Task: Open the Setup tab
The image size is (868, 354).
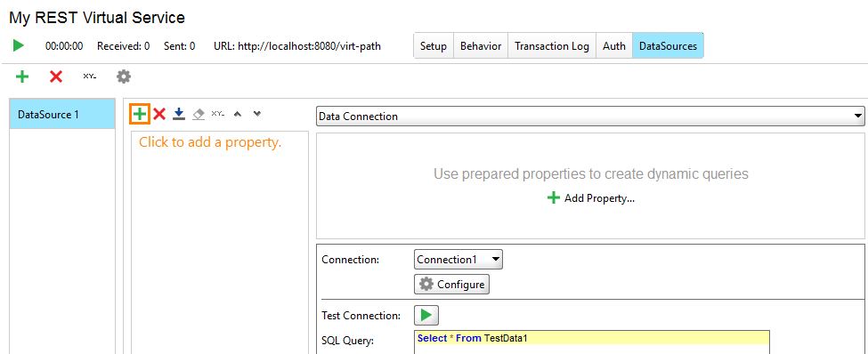Action: (x=434, y=46)
